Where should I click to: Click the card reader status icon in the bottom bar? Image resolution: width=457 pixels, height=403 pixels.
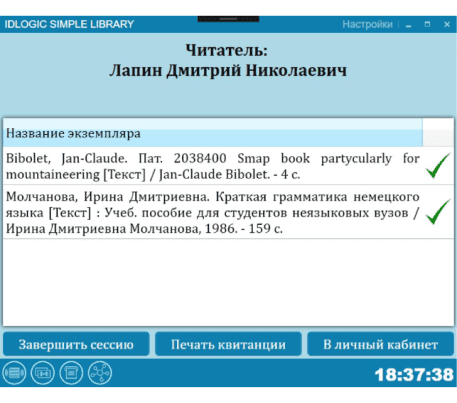pos(43,373)
